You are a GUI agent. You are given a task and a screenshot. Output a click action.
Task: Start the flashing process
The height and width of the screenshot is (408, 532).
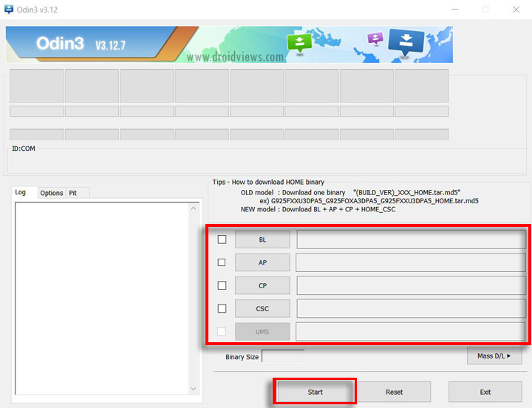pyautogui.click(x=315, y=392)
